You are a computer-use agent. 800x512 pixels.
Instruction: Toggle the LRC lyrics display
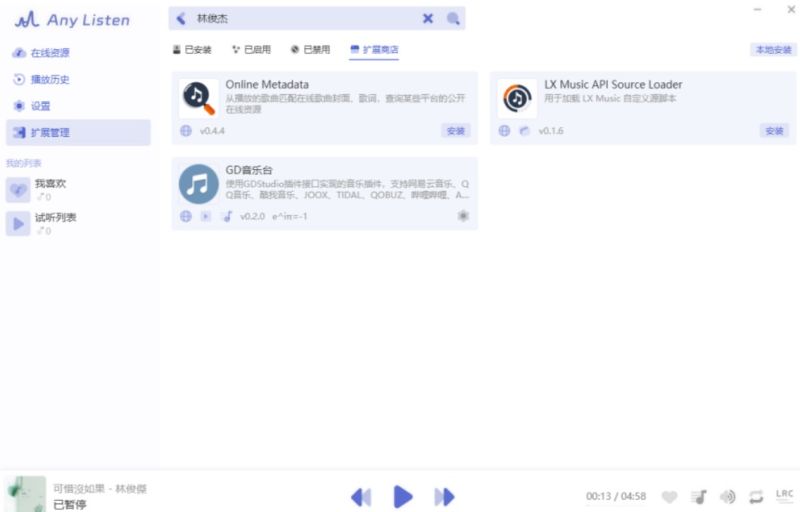[x=784, y=496]
